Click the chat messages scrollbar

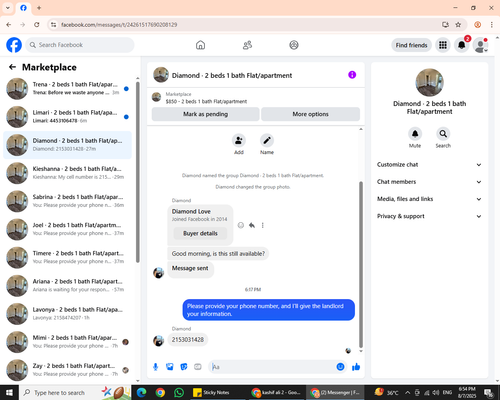361,264
